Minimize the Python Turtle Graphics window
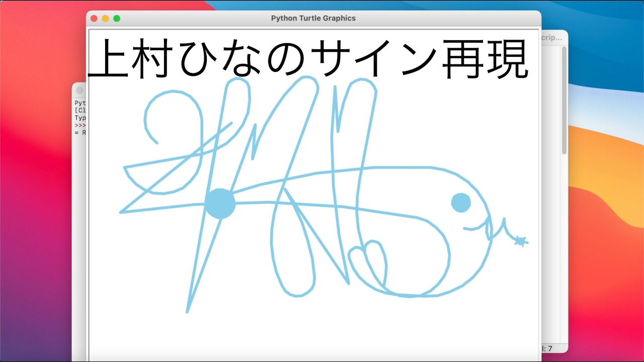Image resolution: width=644 pixels, height=362 pixels. [105, 19]
